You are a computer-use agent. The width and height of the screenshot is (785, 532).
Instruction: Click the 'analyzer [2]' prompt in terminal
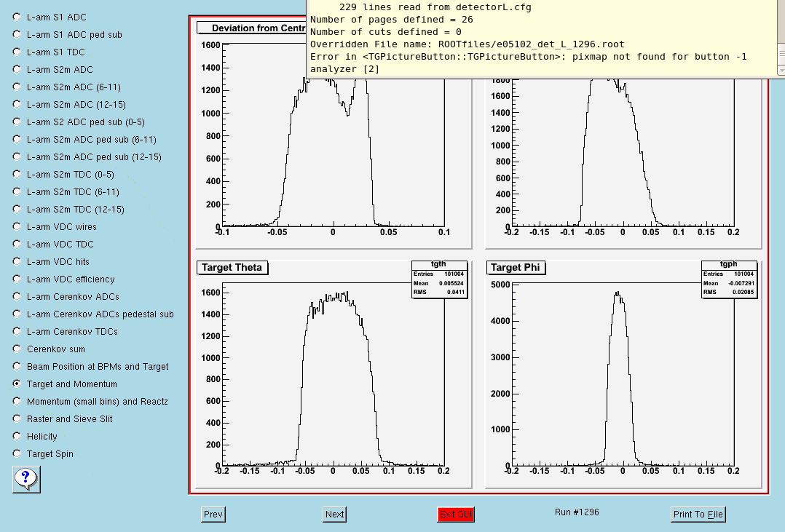[x=345, y=69]
